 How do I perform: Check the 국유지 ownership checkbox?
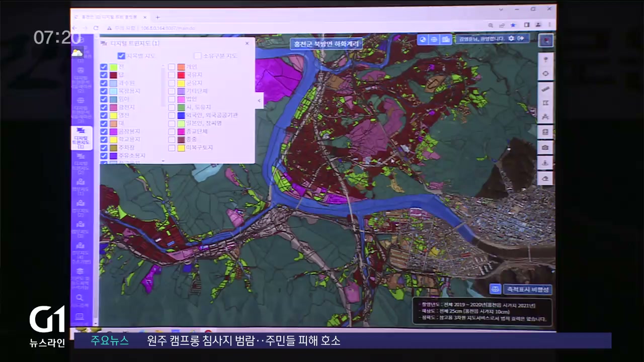172,75
